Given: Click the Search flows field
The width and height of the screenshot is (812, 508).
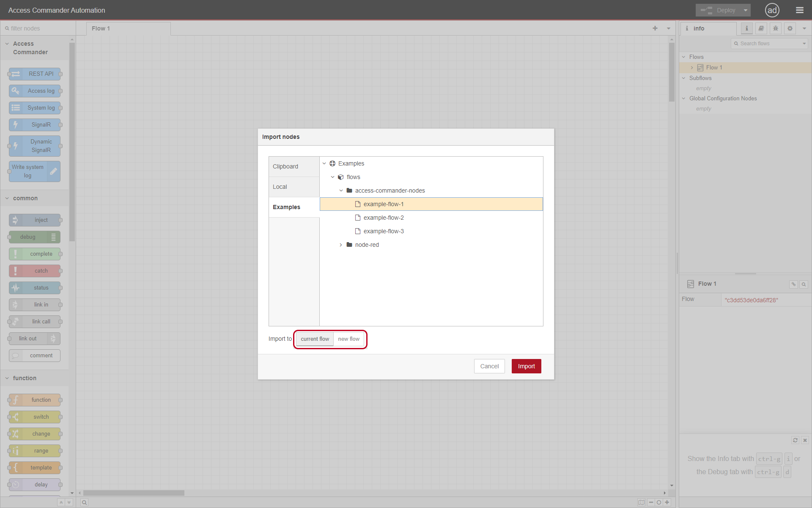Looking at the screenshot, I should tap(769, 44).
